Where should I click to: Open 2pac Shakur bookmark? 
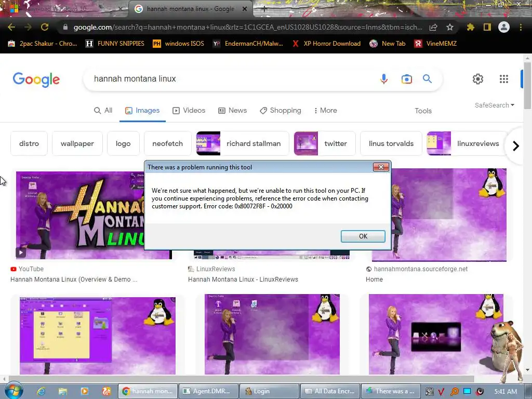43,44
